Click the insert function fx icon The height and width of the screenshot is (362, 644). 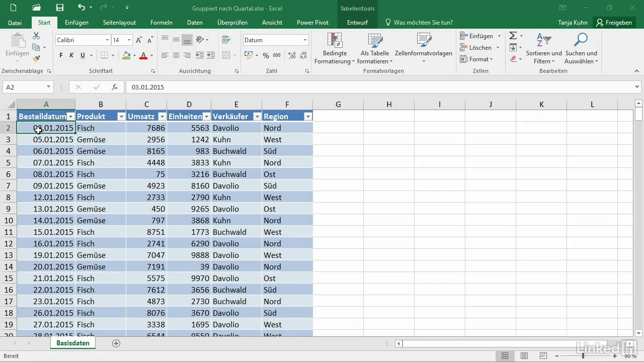(115, 87)
